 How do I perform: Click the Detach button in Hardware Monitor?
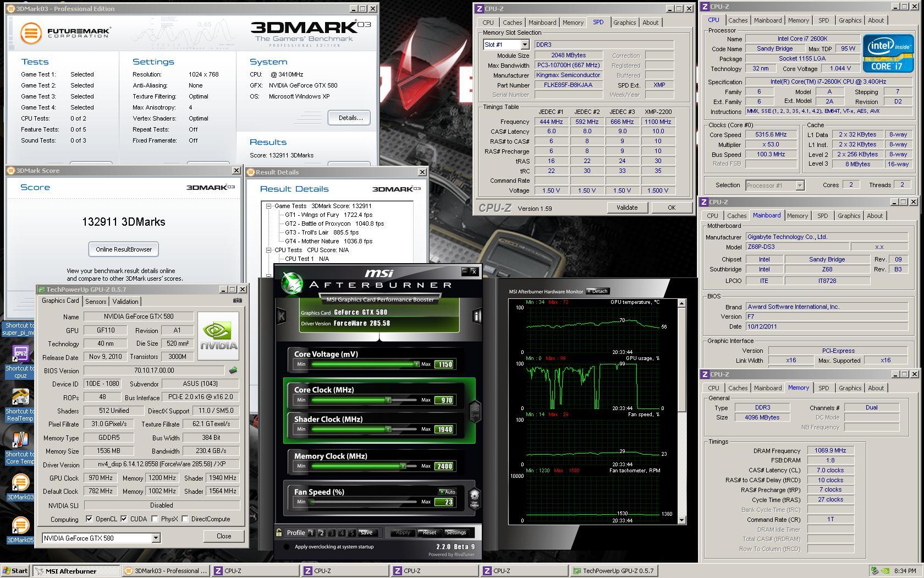[597, 291]
